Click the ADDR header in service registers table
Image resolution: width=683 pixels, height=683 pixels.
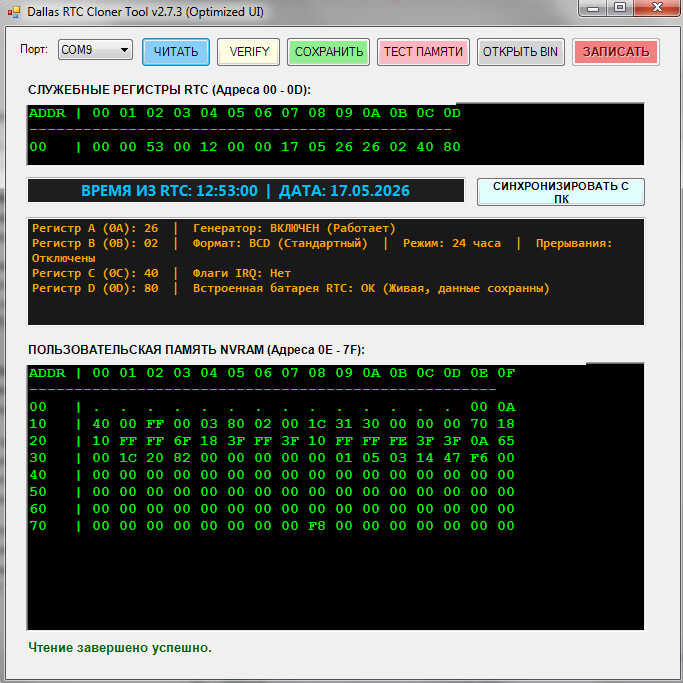click(47, 113)
